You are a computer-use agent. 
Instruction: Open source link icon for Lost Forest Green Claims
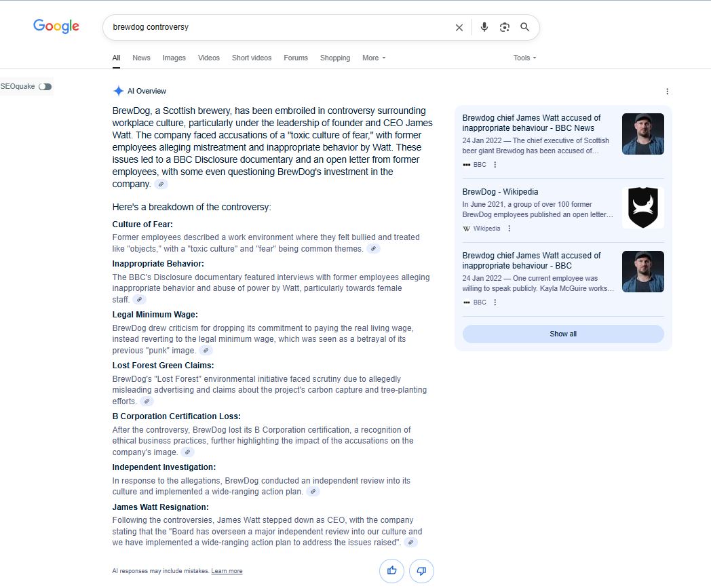point(147,401)
